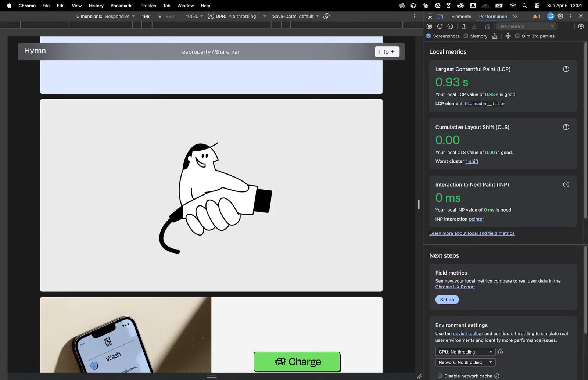Open the 1 shift worst cluster link
Viewport: 588px width, 380px height.
pyautogui.click(x=472, y=161)
